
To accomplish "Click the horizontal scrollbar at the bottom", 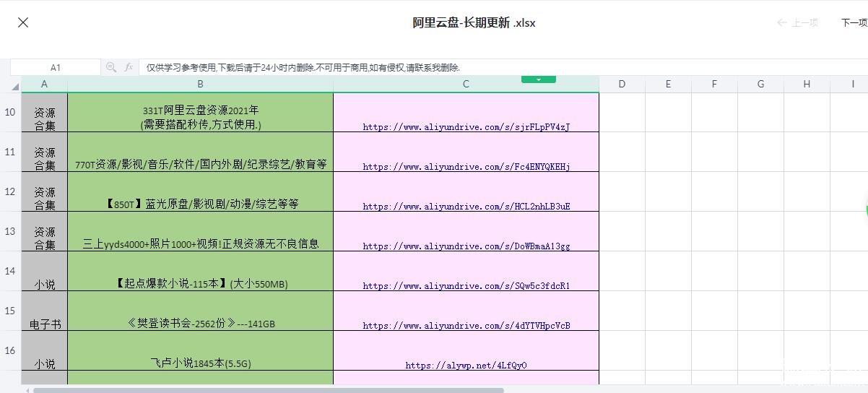I will coord(269,390).
